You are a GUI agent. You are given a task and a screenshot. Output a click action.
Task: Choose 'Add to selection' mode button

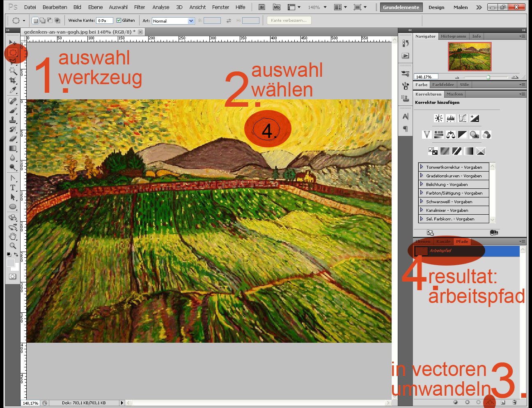tap(42, 21)
